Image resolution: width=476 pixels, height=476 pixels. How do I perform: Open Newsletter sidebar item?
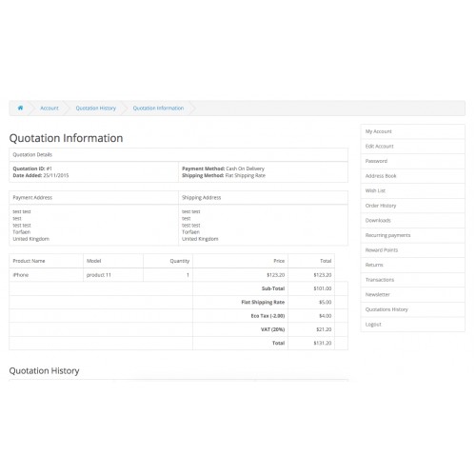(x=413, y=294)
